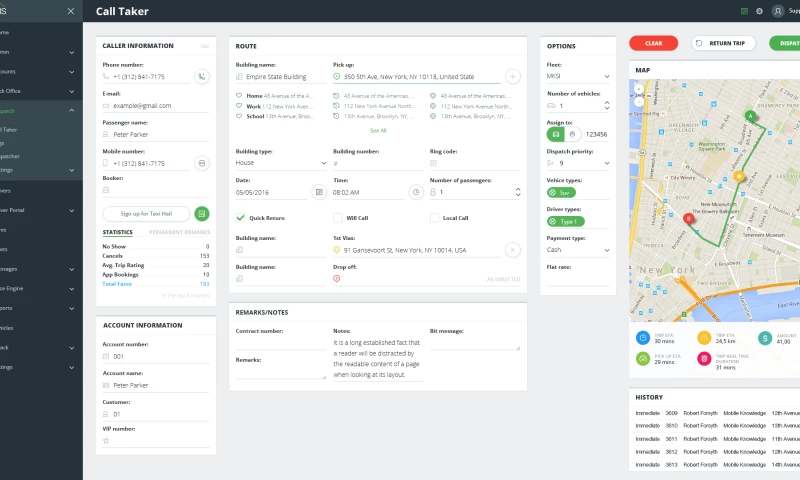Uncheck the Quick Return checkbox
The image size is (800, 480).
tap(240, 217)
